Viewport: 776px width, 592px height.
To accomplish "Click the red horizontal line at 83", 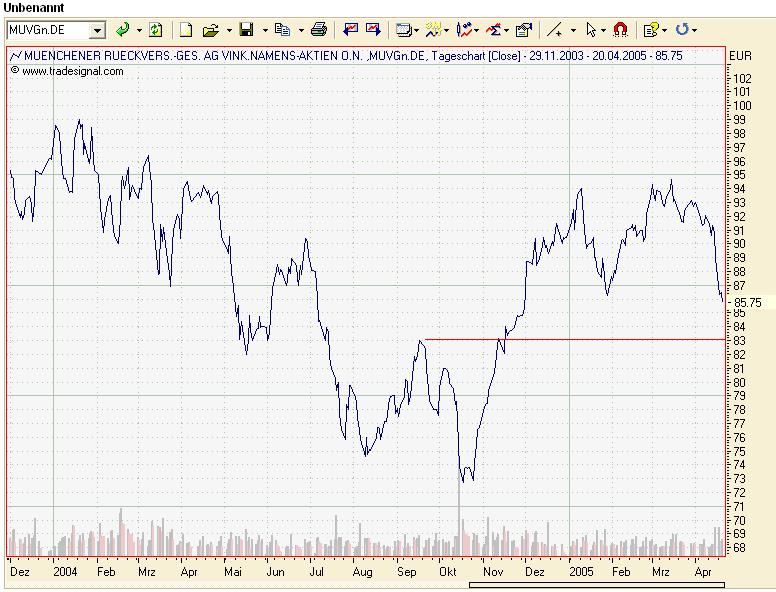I will pos(575,340).
